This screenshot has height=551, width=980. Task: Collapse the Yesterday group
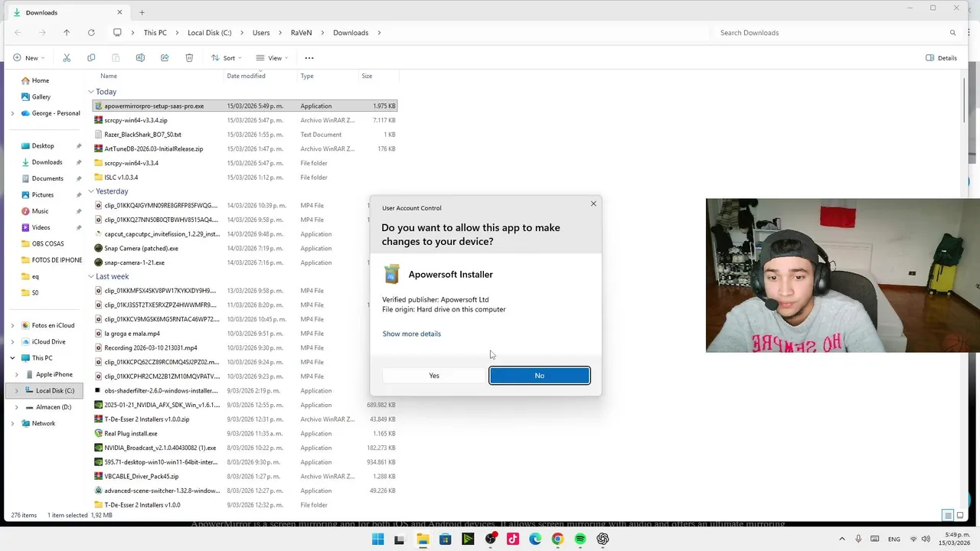[x=90, y=191]
